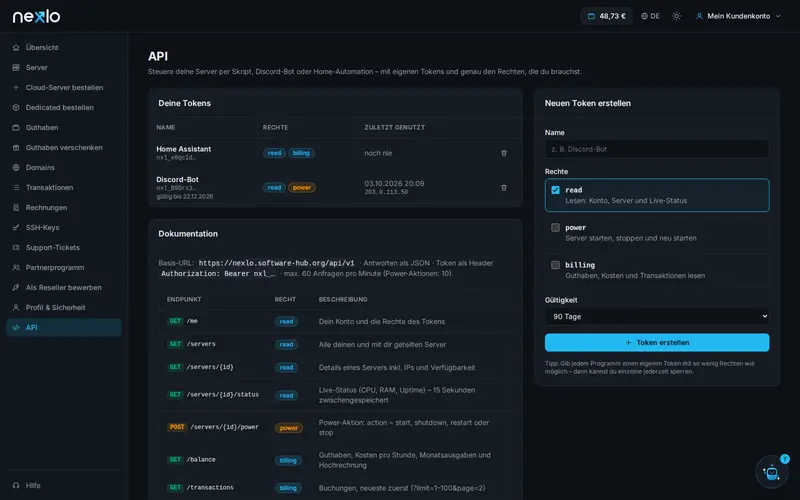Click power badge in Discord-Bot row

point(302,188)
